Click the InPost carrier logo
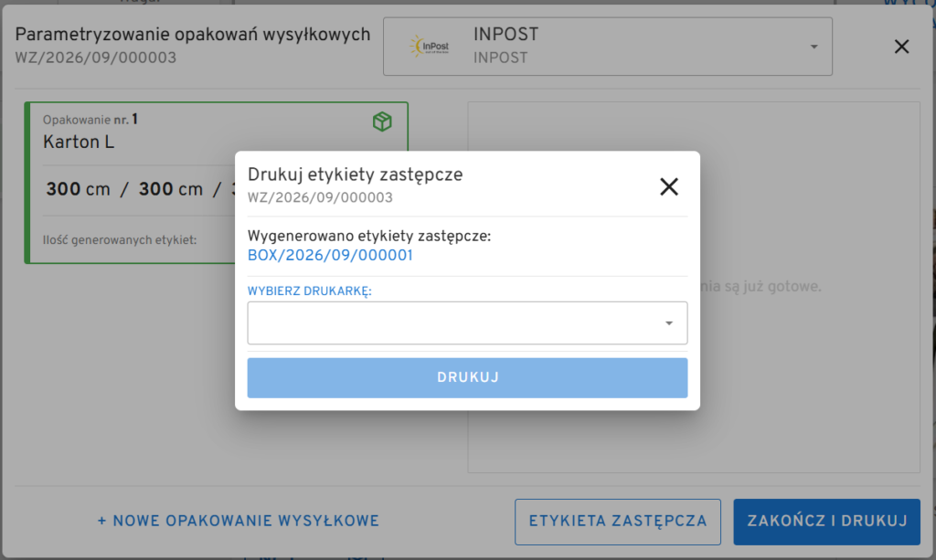 430,47
